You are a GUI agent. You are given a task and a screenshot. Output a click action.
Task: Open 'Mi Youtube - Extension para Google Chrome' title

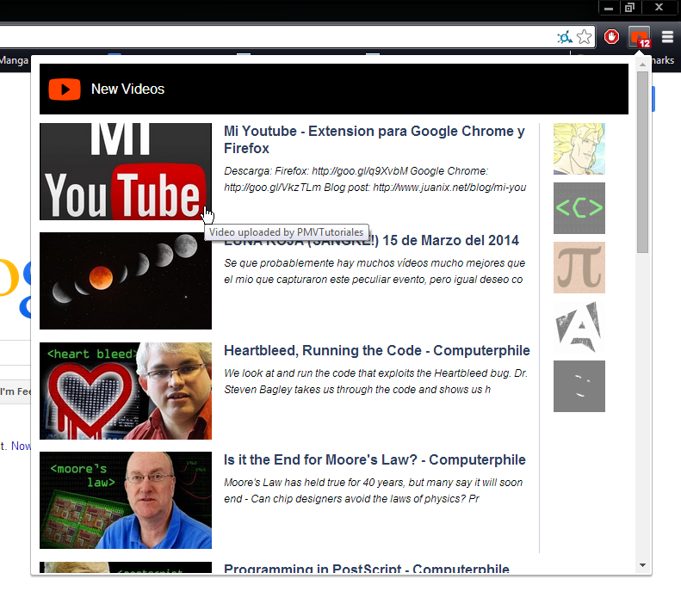374,139
